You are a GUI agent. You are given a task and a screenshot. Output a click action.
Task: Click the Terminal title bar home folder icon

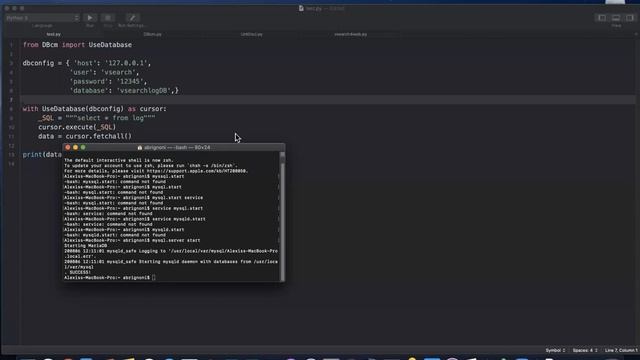tap(140, 147)
